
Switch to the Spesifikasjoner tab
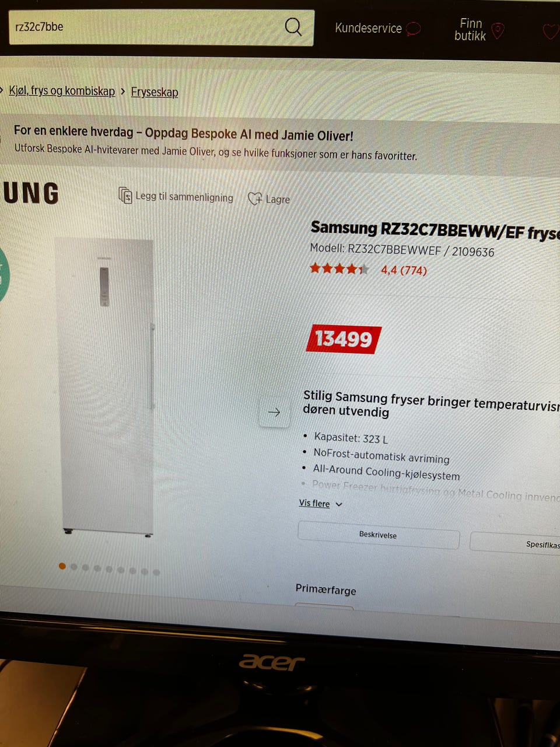(515, 543)
